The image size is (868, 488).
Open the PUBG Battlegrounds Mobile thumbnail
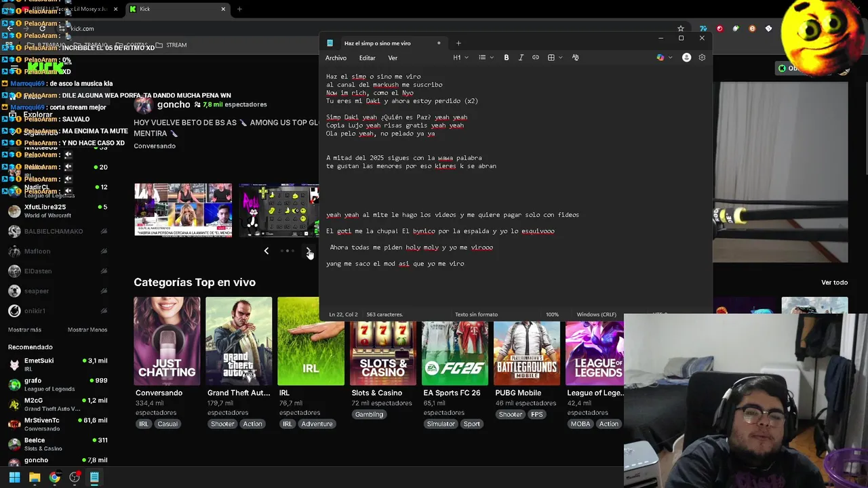(x=527, y=353)
